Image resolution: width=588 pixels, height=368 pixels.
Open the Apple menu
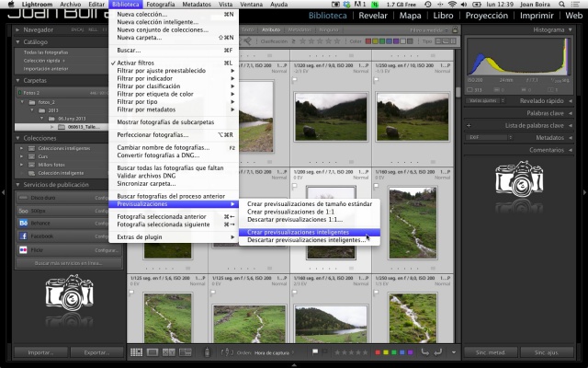click(x=11, y=4)
